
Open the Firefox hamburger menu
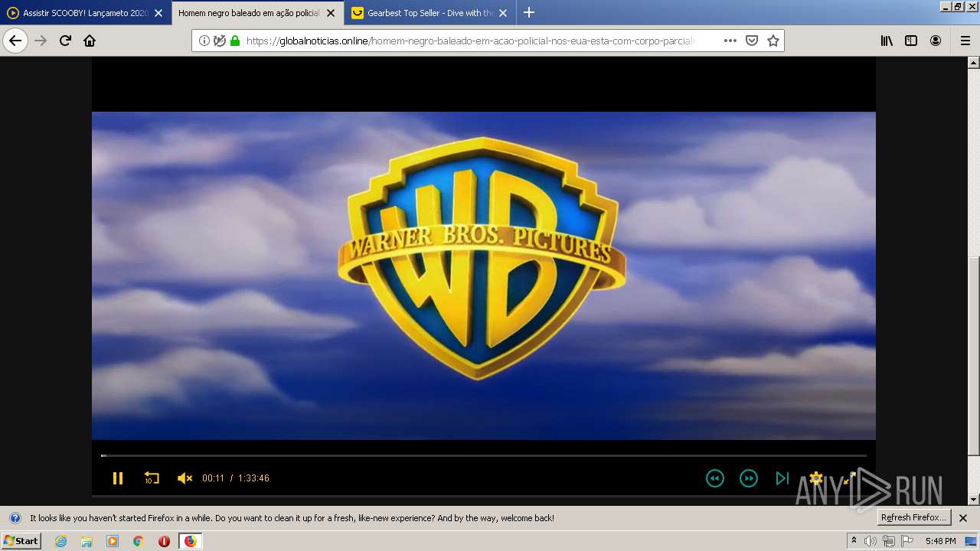pyautogui.click(x=965, y=41)
